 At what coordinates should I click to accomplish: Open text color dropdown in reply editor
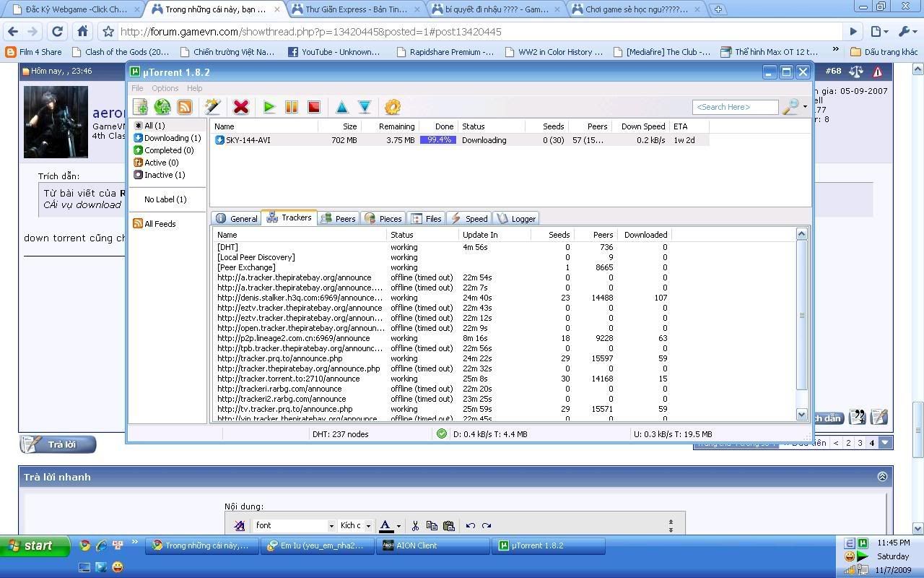click(398, 525)
